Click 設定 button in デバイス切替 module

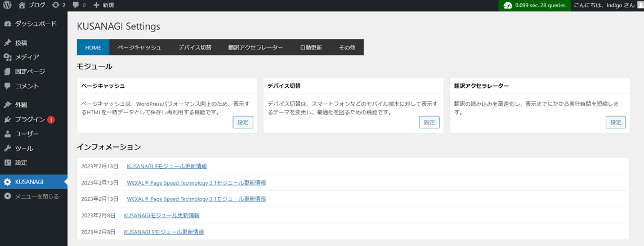[429, 122]
